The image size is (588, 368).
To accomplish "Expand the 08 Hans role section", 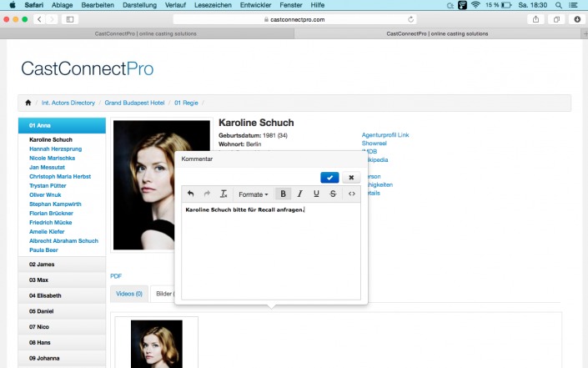I will click(62, 343).
